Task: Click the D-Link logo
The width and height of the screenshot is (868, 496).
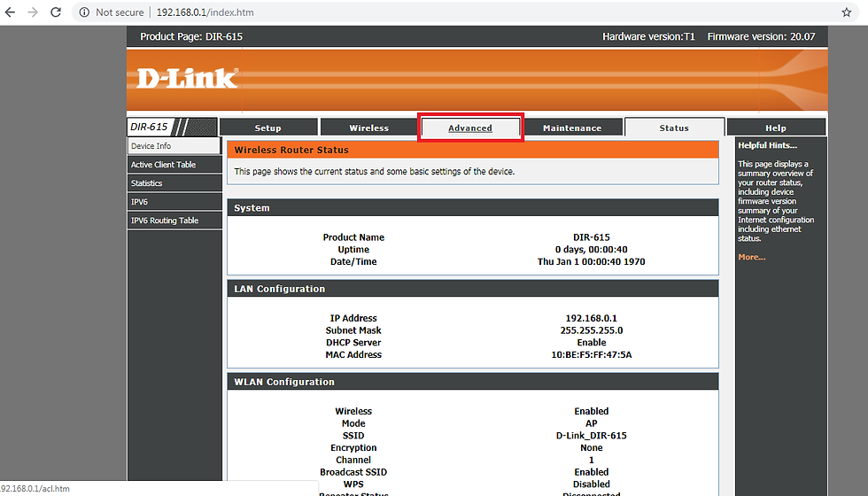Action: pos(187,79)
